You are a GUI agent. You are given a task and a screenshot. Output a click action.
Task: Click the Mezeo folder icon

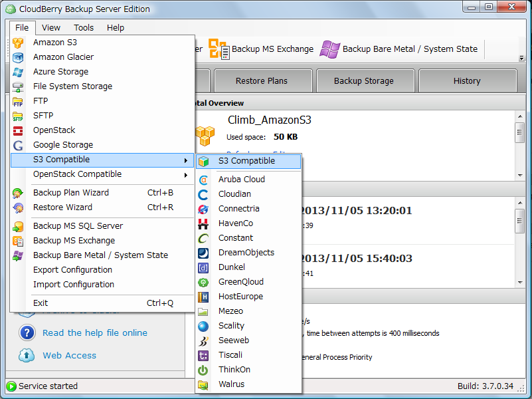(x=203, y=311)
